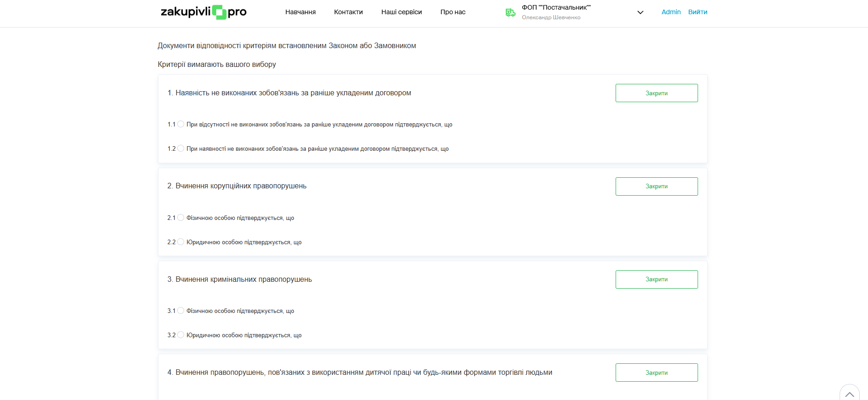868x400 pixels.
Task: Close the criminal offences section
Action: click(656, 279)
